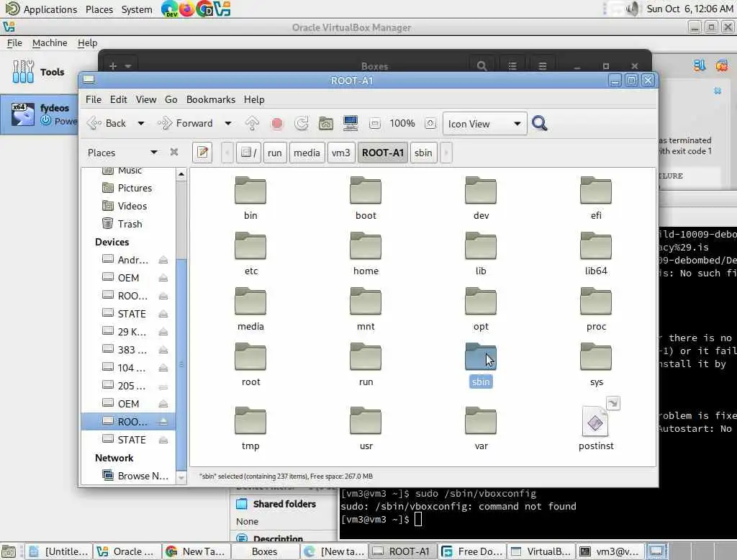Open the efi folder
737x560 pixels.
(596, 191)
